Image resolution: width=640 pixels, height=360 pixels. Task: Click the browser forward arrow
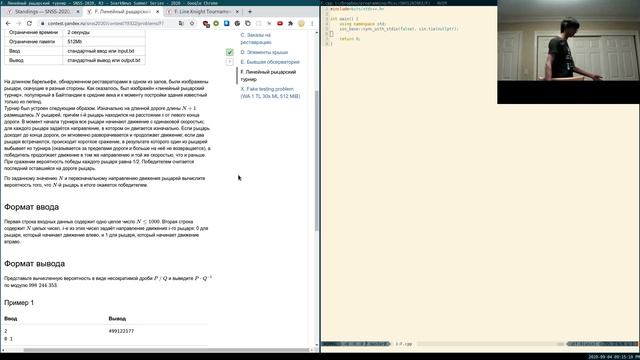tap(18, 24)
